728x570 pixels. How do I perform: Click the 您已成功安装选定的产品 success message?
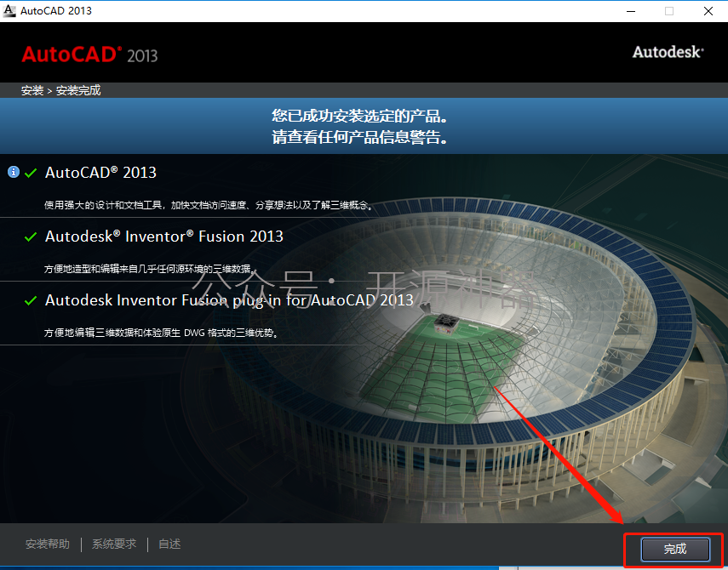point(360,116)
